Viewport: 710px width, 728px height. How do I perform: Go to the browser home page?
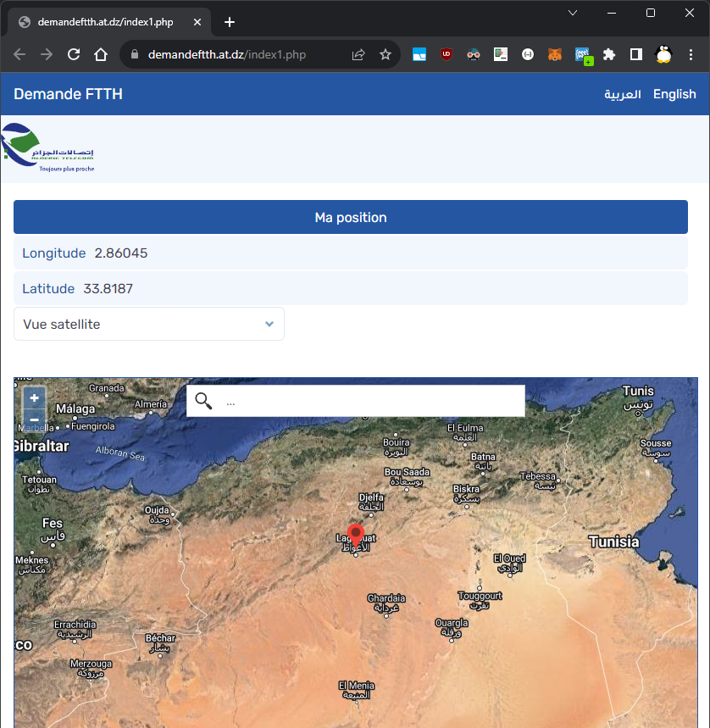[x=101, y=54]
